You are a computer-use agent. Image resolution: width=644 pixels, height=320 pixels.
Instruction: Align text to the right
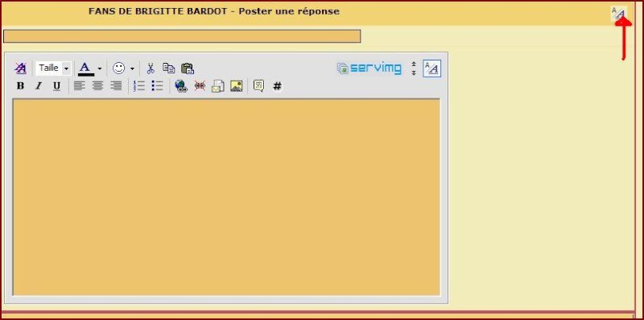pos(116,86)
